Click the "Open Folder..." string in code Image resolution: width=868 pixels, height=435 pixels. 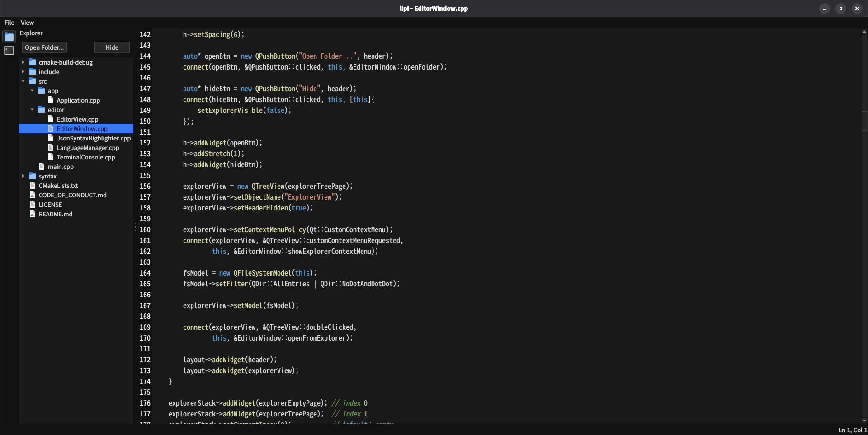point(327,56)
